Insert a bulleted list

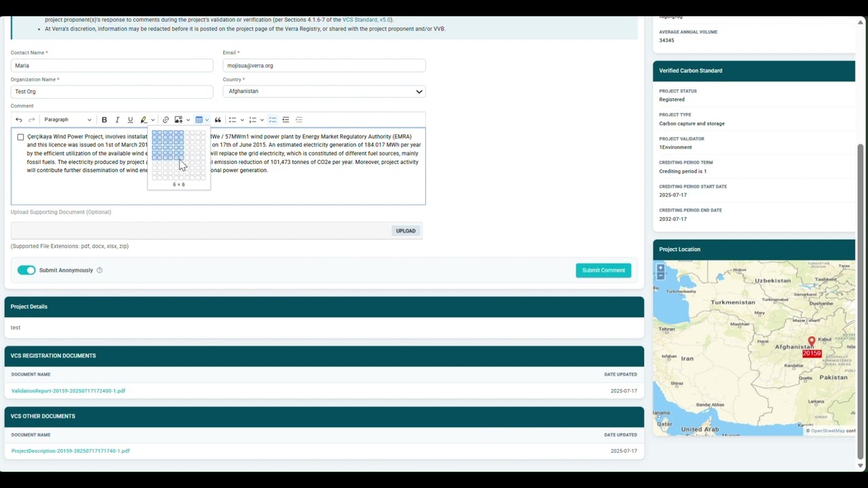tap(233, 120)
